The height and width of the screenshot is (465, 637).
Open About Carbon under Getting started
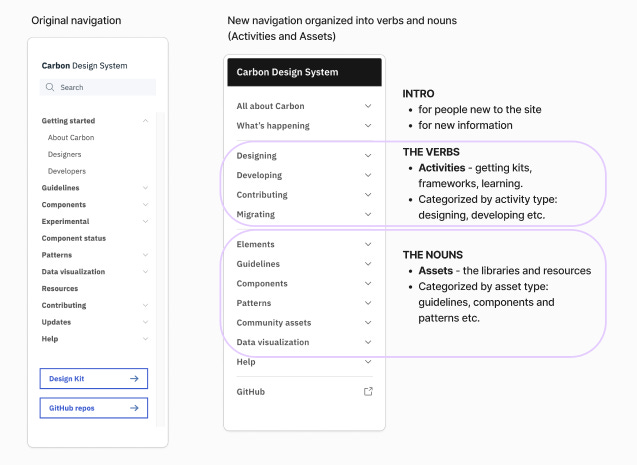(x=71, y=137)
